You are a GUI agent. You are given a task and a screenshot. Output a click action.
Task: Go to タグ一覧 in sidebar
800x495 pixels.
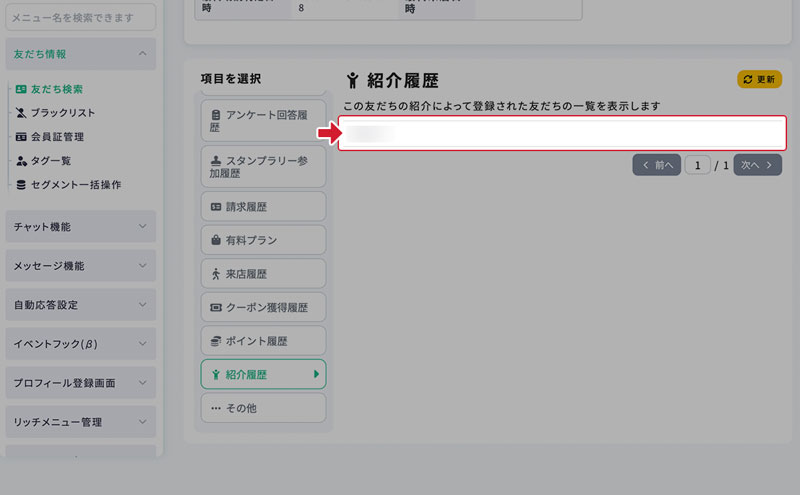click(50, 161)
